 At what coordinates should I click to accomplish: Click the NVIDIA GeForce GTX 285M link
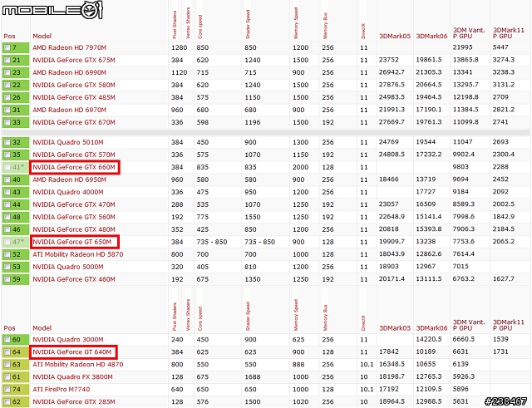tap(74, 402)
